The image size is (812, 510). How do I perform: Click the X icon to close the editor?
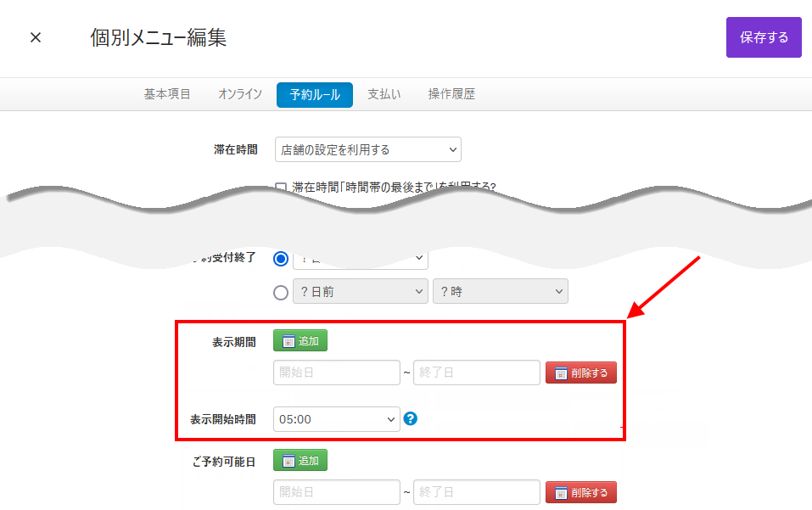pyautogui.click(x=36, y=37)
